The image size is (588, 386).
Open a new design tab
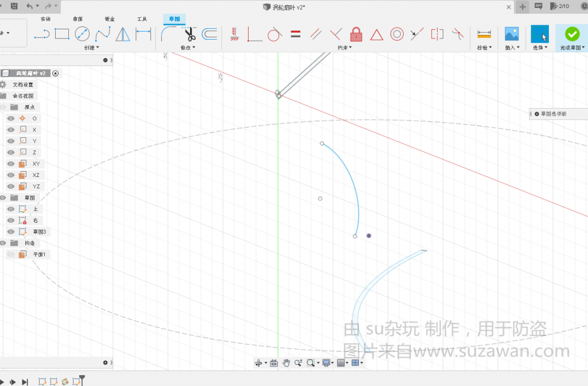click(523, 7)
